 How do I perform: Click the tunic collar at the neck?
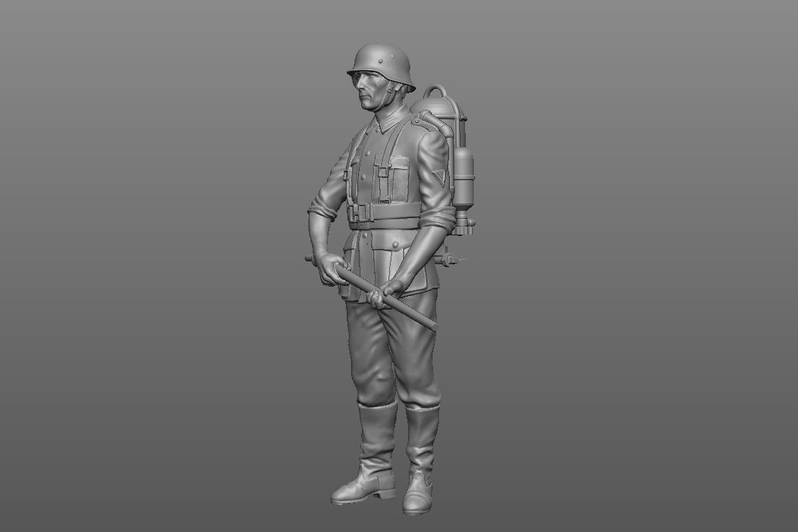click(x=388, y=121)
